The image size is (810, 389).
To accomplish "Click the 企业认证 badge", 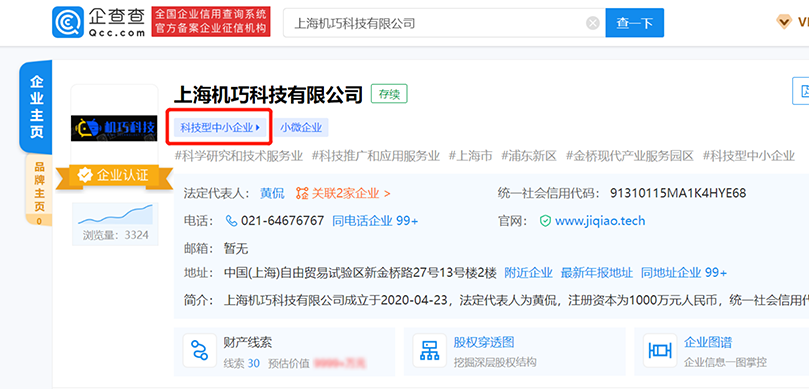I will pyautogui.click(x=114, y=176).
